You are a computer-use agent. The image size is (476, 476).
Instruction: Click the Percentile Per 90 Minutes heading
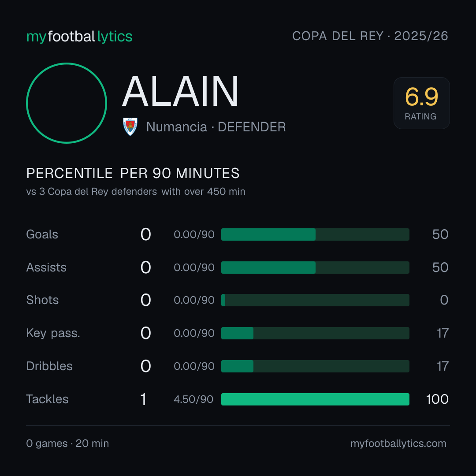click(133, 173)
